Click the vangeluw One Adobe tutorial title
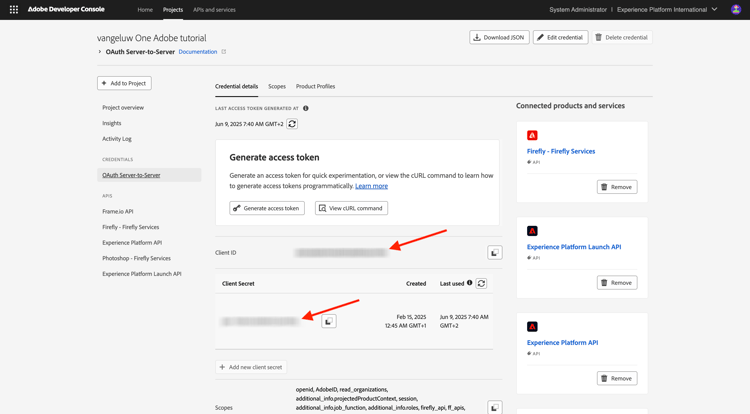Screen dimensions: 750x414 (x=152, y=38)
